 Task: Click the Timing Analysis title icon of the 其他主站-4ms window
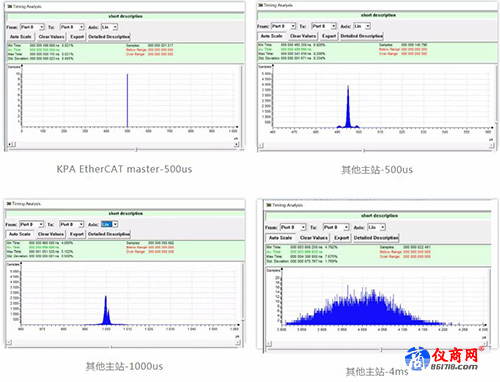(269, 205)
